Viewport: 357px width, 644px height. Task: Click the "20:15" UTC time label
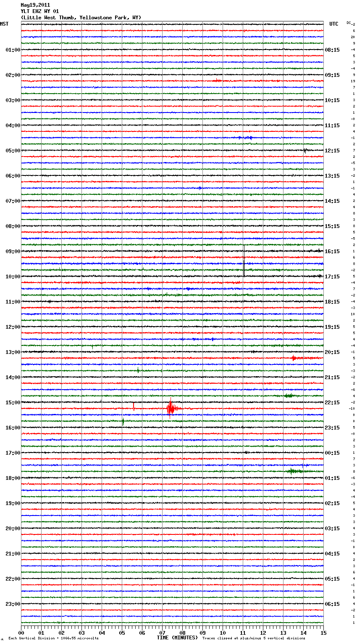[x=332, y=352]
